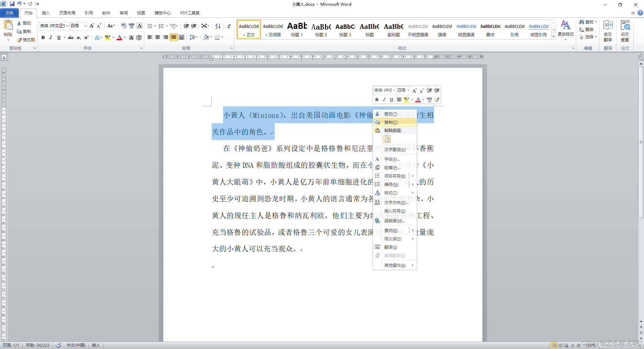Screen dimensions: 644x349
Task: Toggle Superscript formatting
Action: 86,38
